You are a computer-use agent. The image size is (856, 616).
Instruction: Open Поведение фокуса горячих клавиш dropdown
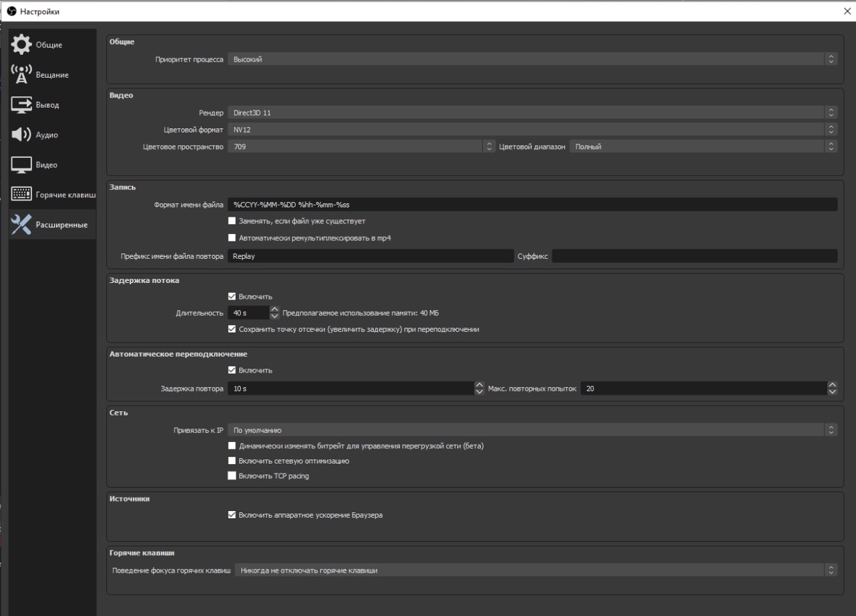536,571
